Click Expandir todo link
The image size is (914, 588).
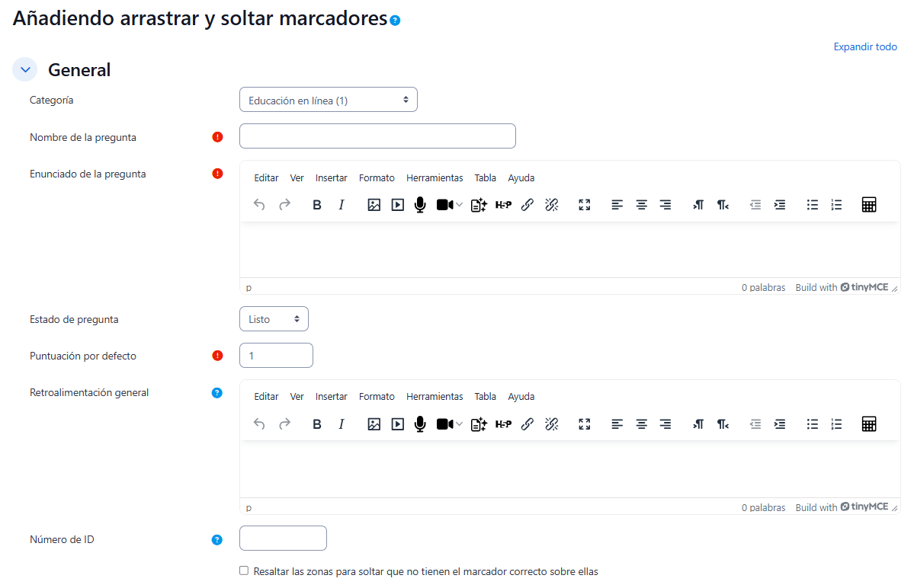[864, 47]
